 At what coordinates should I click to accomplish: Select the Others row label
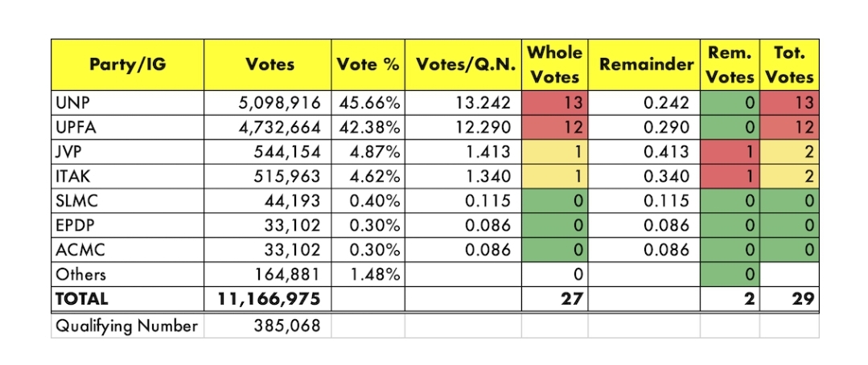click(127, 274)
